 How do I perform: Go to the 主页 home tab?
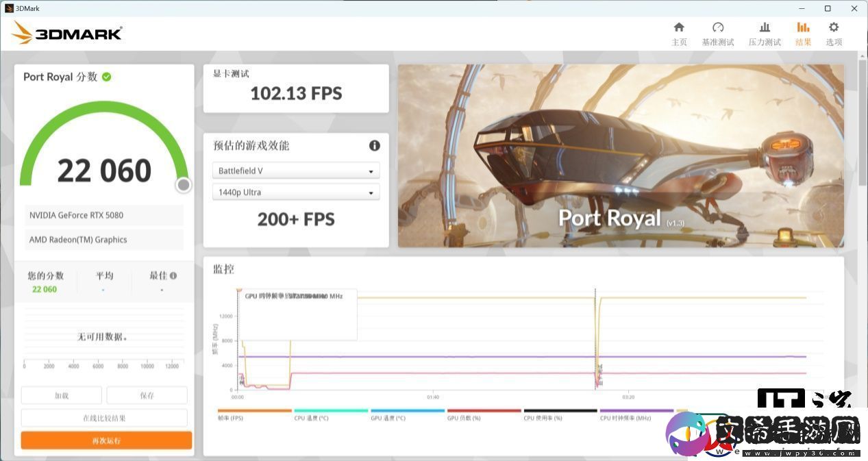(x=679, y=34)
